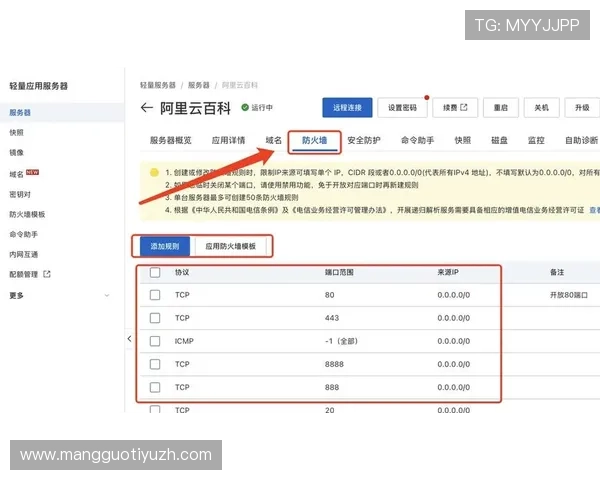Open the external link icon beside 配额管理

(47, 274)
